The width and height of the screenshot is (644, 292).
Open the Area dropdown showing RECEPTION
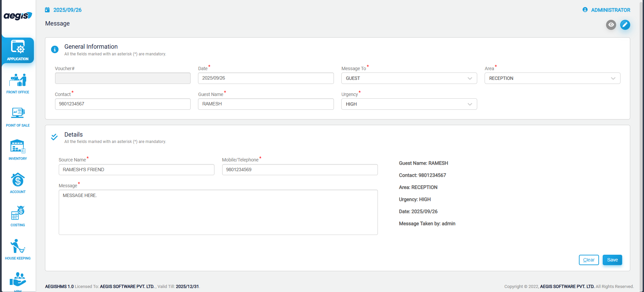(552, 78)
